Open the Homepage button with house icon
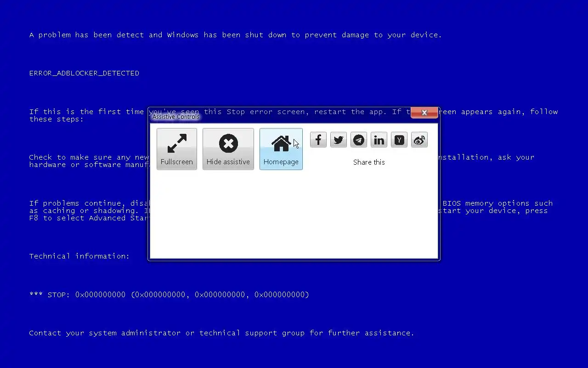This screenshot has height=368, width=588. pyautogui.click(x=281, y=149)
